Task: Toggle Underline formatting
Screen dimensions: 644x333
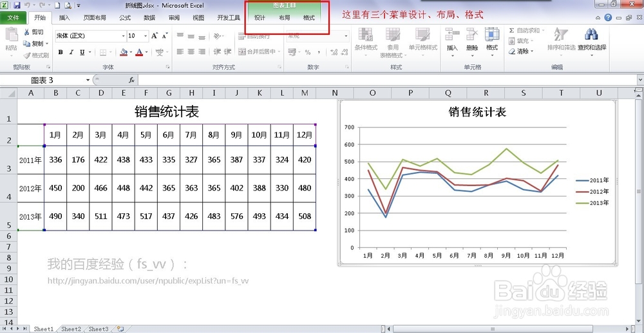Action: click(82, 52)
